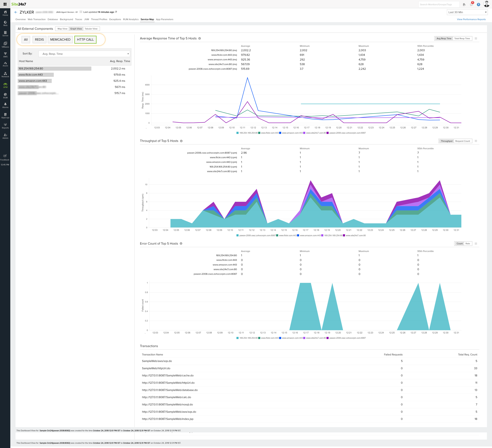
Task: Open the Reports section from the sidebar
Action: click(x=5, y=125)
